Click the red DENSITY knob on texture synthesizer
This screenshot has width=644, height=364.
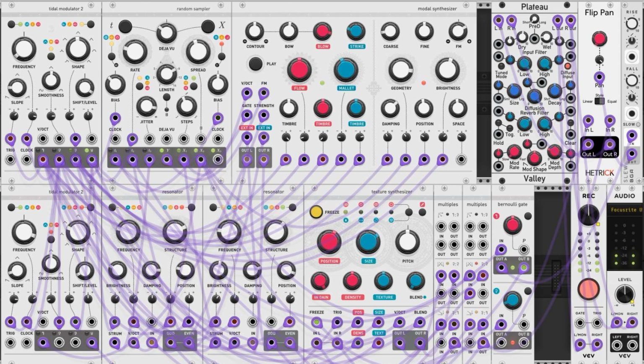(352, 281)
